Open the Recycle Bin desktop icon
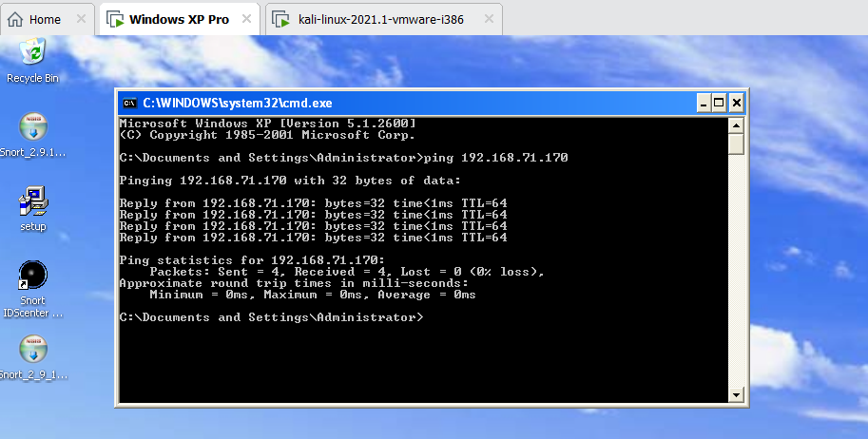Image resolution: width=868 pixels, height=439 pixels. coord(32,51)
